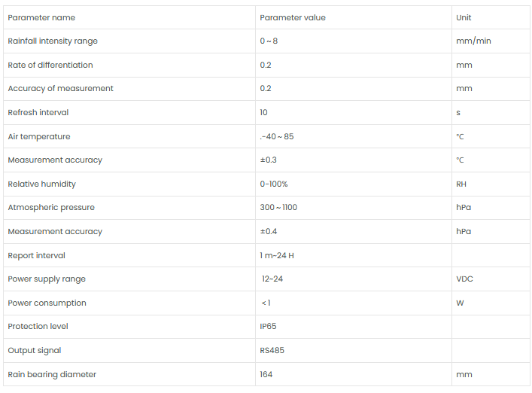Image resolution: width=532 pixels, height=393 pixels.
Task: Click the 'Parameter name' header cell
Action: [41, 17]
